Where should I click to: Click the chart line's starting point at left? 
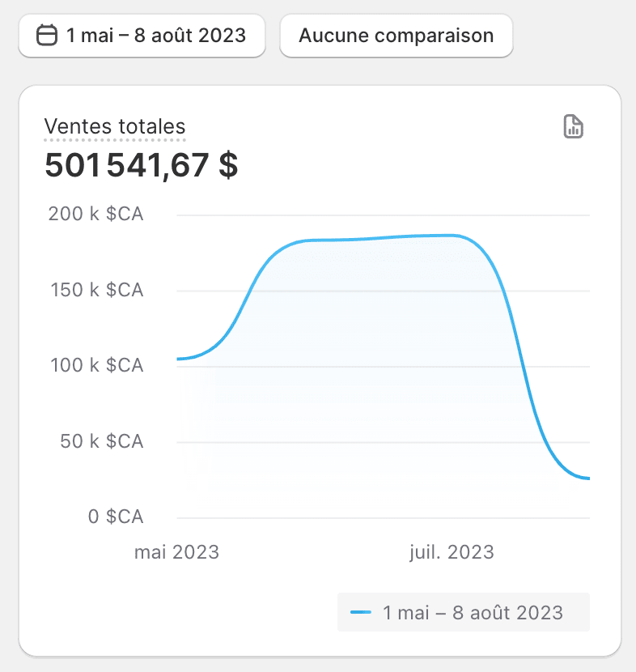click(179, 359)
